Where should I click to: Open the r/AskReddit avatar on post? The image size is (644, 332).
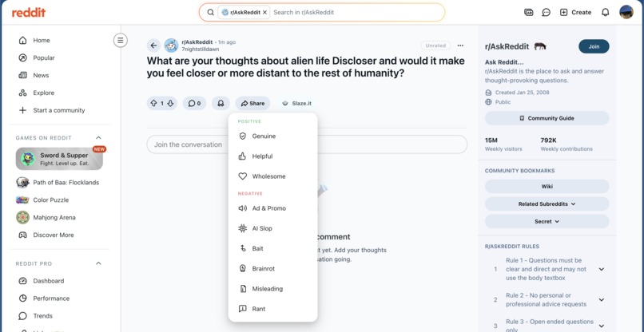(171, 45)
